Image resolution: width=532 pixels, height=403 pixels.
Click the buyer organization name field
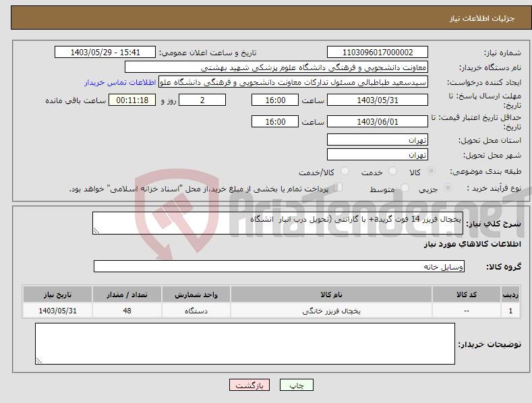pos(276,67)
